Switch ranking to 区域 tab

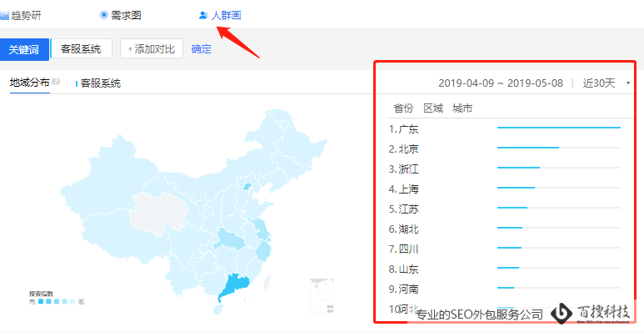click(433, 108)
